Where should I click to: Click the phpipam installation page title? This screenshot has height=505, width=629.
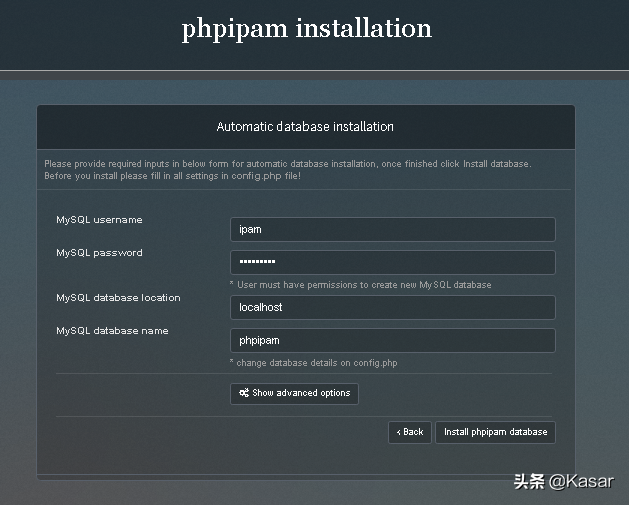[307, 29]
